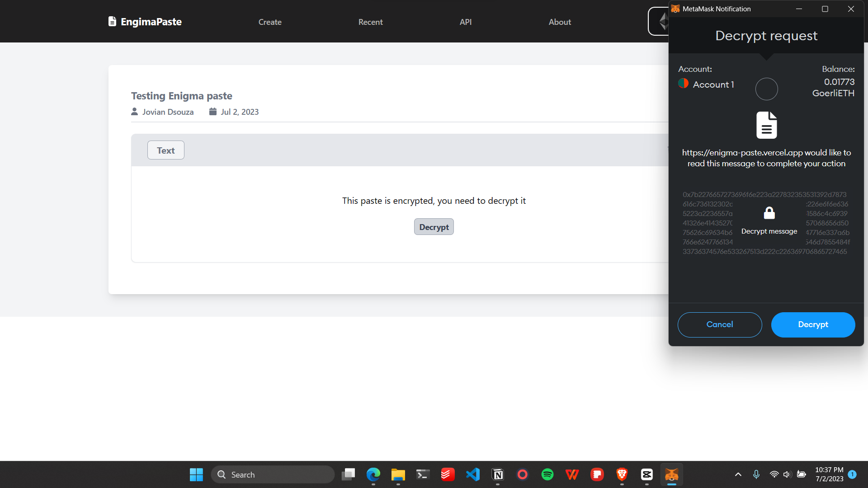The image size is (868, 488).
Task: Confirm with blue Decrypt button in MetaMask
Action: 812,324
